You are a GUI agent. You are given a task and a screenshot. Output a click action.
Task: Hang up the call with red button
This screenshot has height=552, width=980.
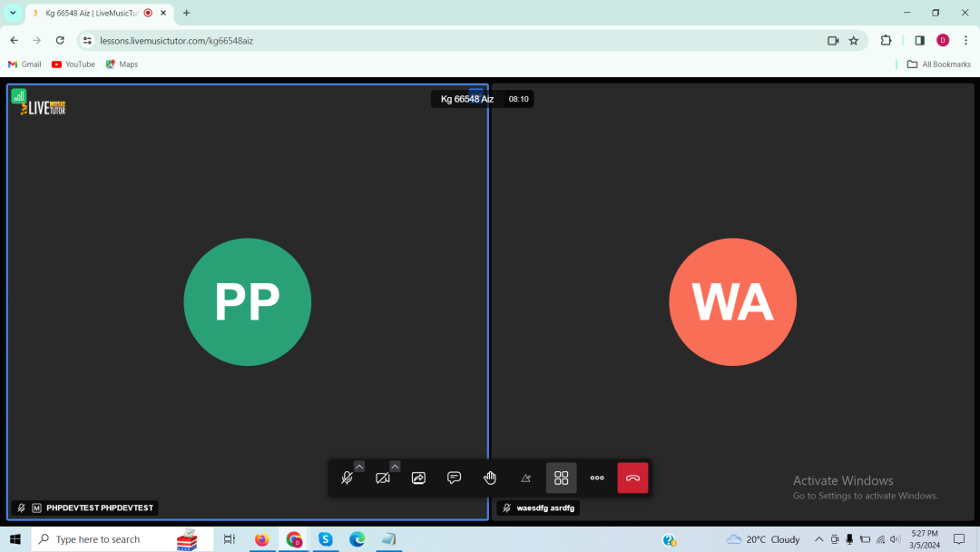click(632, 478)
